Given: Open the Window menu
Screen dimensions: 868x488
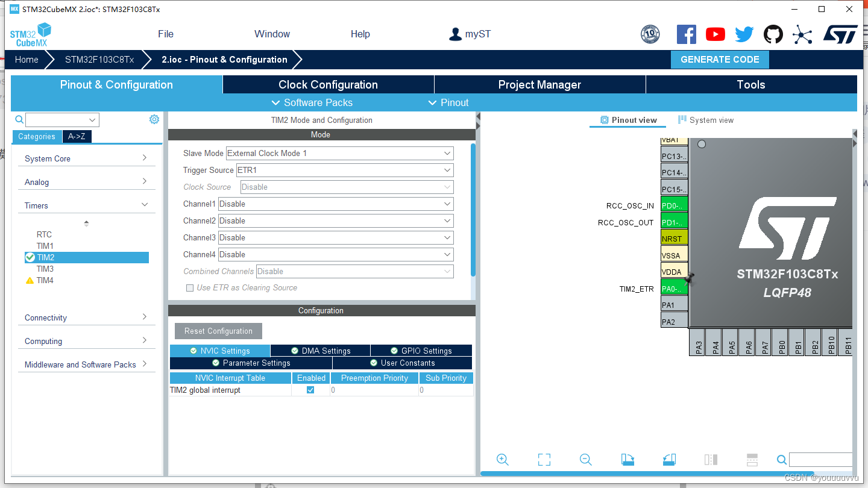Looking at the screenshot, I should pyautogui.click(x=272, y=34).
